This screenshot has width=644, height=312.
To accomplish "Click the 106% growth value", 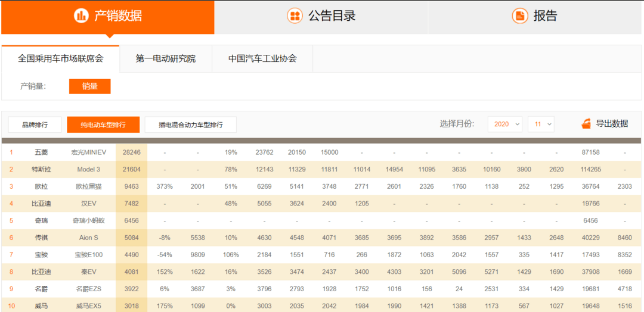I will (230, 255).
